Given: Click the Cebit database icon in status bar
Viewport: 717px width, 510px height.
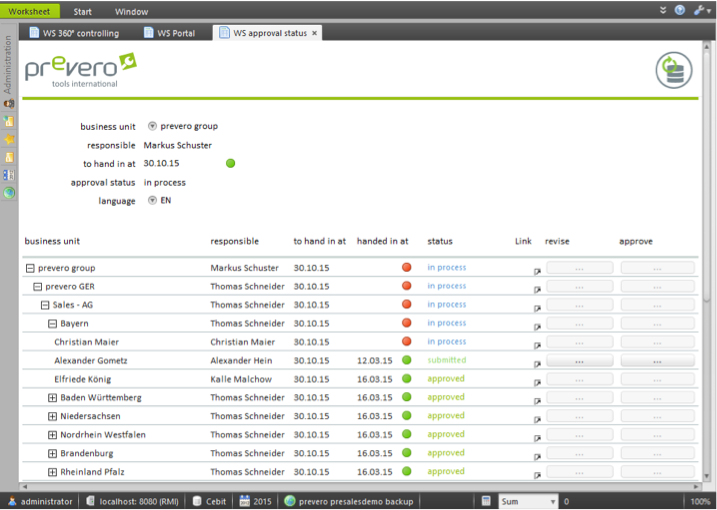Looking at the screenshot, I should point(197,501).
